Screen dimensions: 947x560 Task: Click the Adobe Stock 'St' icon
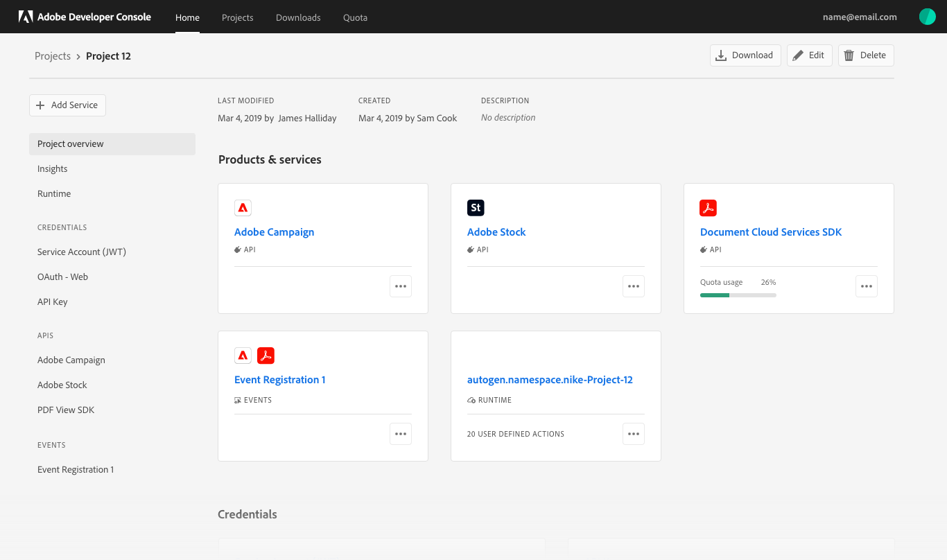tap(476, 207)
